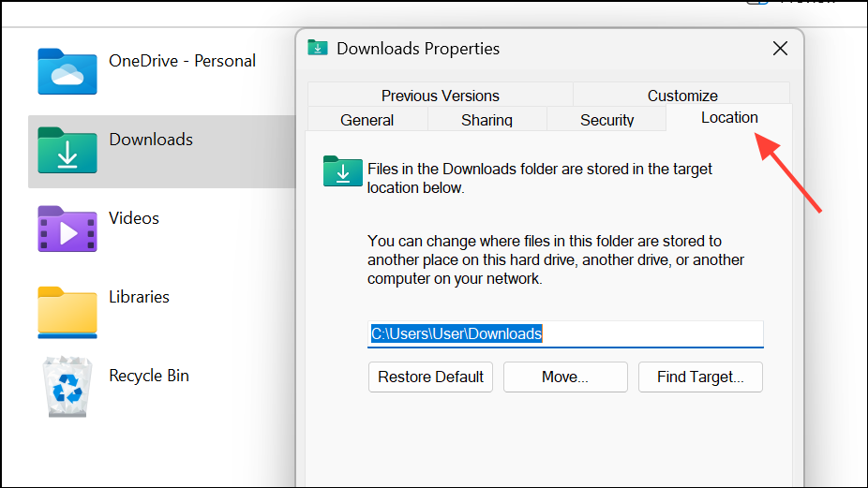Switch to the General tab
This screenshot has width=868, height=488.
click(x=367, y=120)
